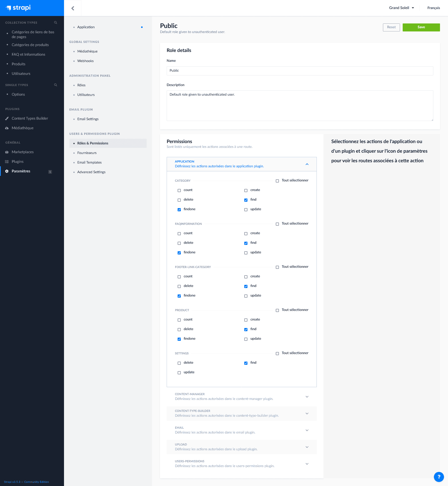Check the Category count checkbox
448x486 pixels.
pyautogui.click(x=179, y=190)
